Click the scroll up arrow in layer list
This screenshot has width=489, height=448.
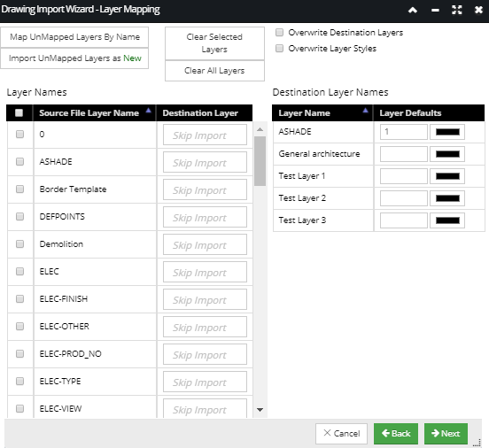tap(260, 129)
